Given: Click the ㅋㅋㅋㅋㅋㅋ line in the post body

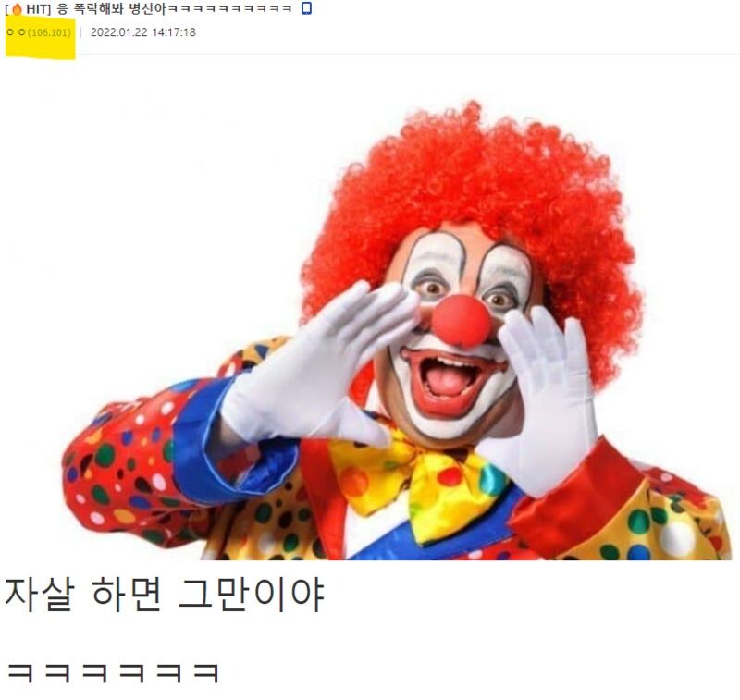Looking at the screenshot, I should click(x=113, y=673).
